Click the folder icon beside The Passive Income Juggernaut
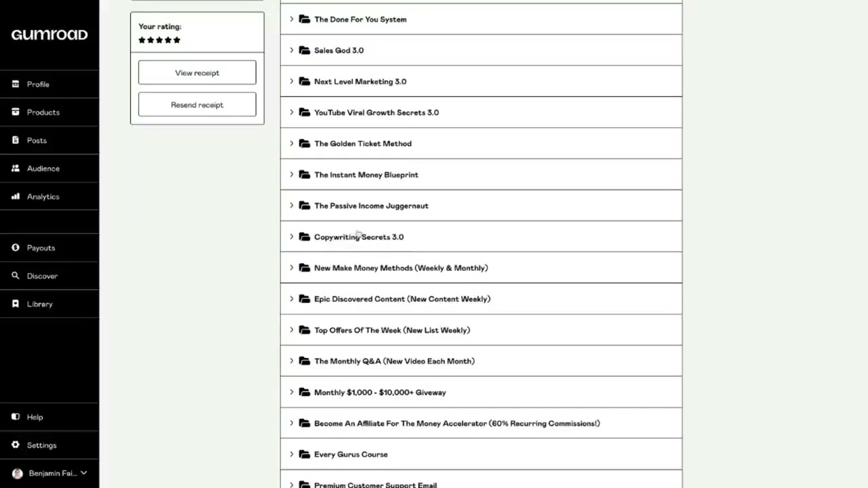This screenshot has height=488, width=868. (304, 205)
